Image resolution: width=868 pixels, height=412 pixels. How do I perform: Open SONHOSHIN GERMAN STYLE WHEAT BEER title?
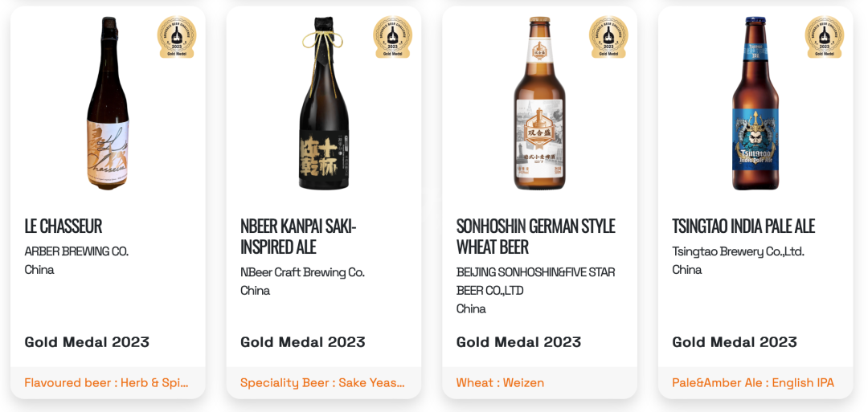coord(536,236)
